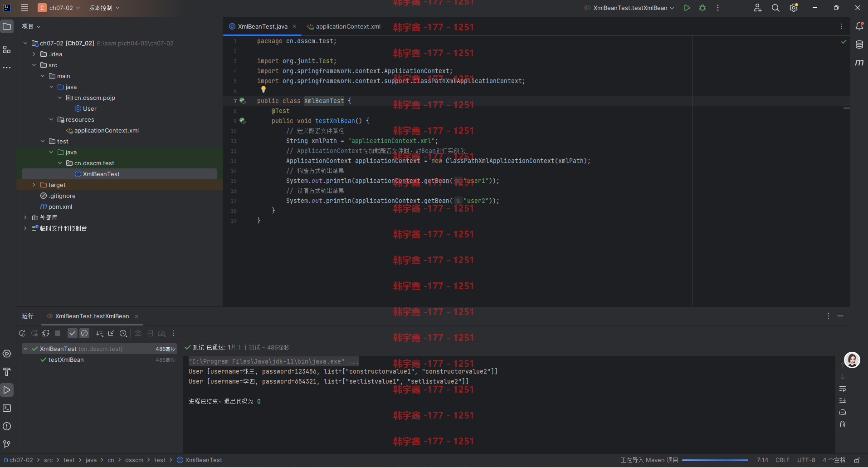
Task: Open Run tool window icon
Action: [x=7, y=390]
